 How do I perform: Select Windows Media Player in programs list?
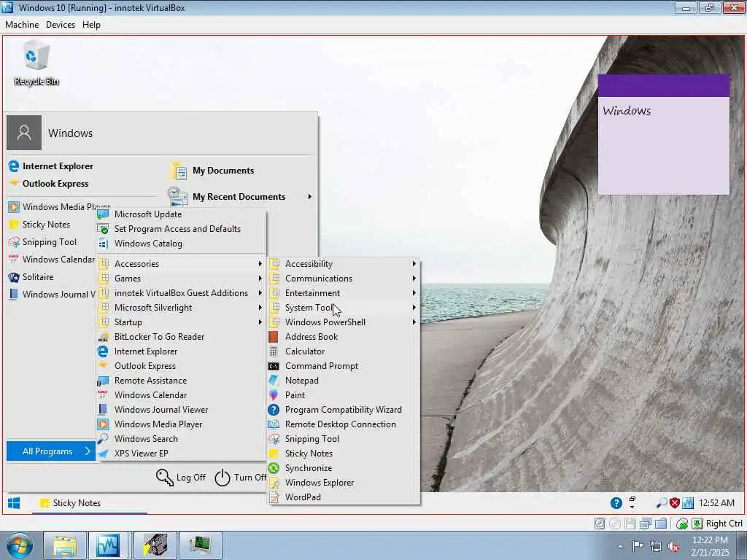tap(181, 424)
